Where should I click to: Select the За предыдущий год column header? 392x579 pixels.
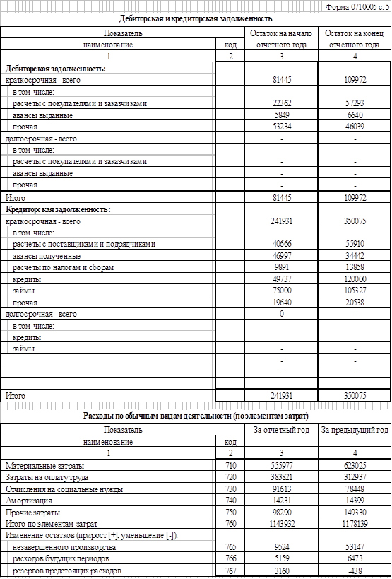click(x=355, y=430)
